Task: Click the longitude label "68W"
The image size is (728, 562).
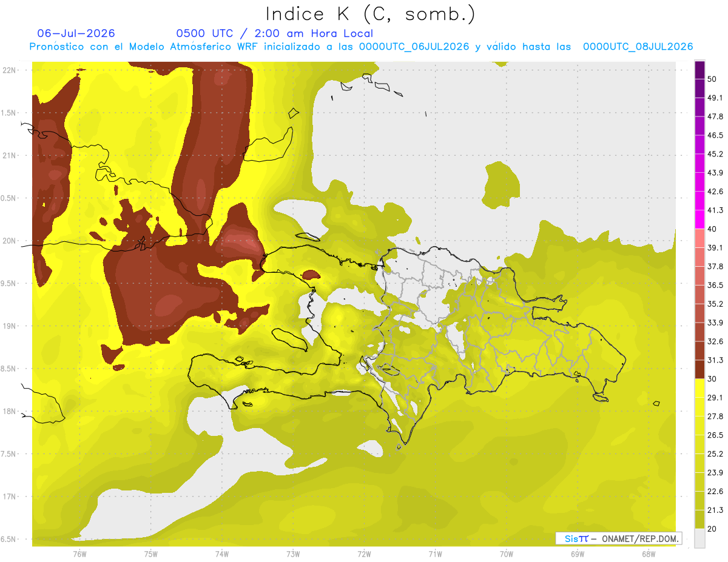Action: click(x=648, y=554)
